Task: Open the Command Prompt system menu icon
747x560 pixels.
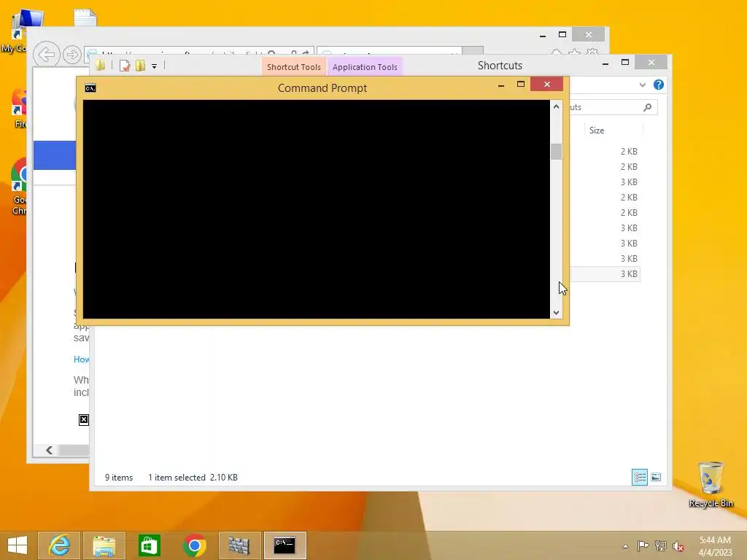Action: 90,88
